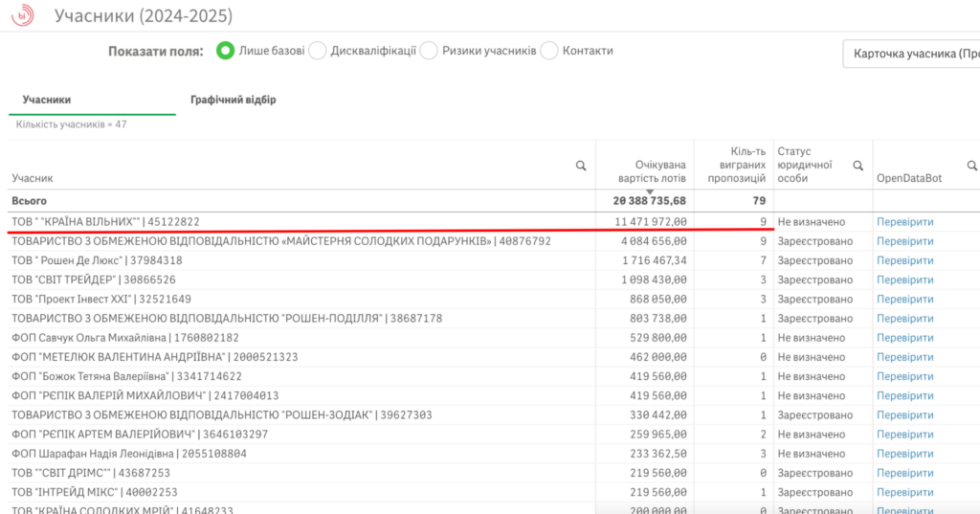Select the РОШЕН-ПОДІЛЛЯ participant row

pyautogui.click(x=227, y=319)
